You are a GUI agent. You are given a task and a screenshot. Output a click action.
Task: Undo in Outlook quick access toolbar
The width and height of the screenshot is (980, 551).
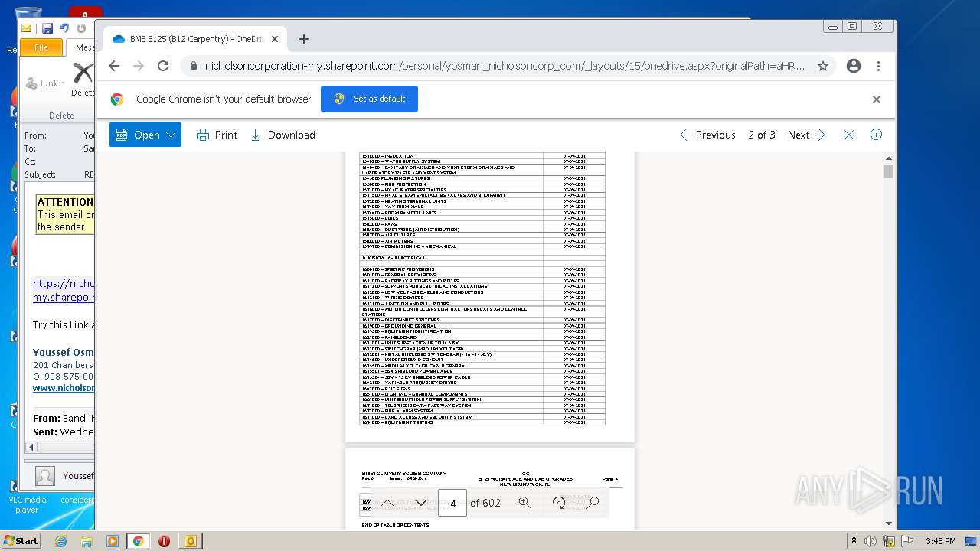point(64,28)
